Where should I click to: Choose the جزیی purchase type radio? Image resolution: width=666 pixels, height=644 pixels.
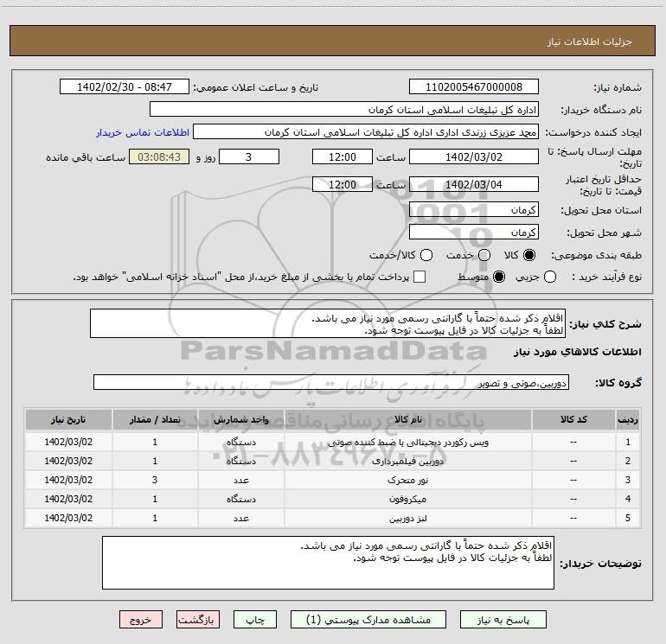point(549,277)
